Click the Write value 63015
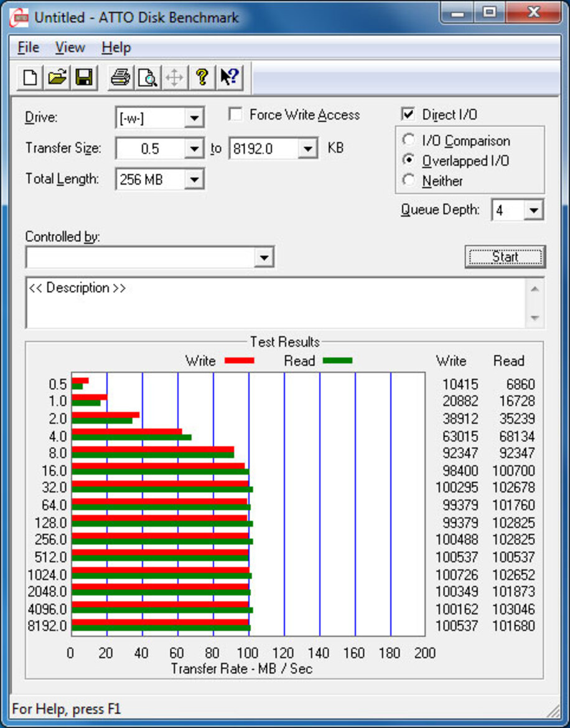Viewport: 570px width, 728px height. [460, 436]
